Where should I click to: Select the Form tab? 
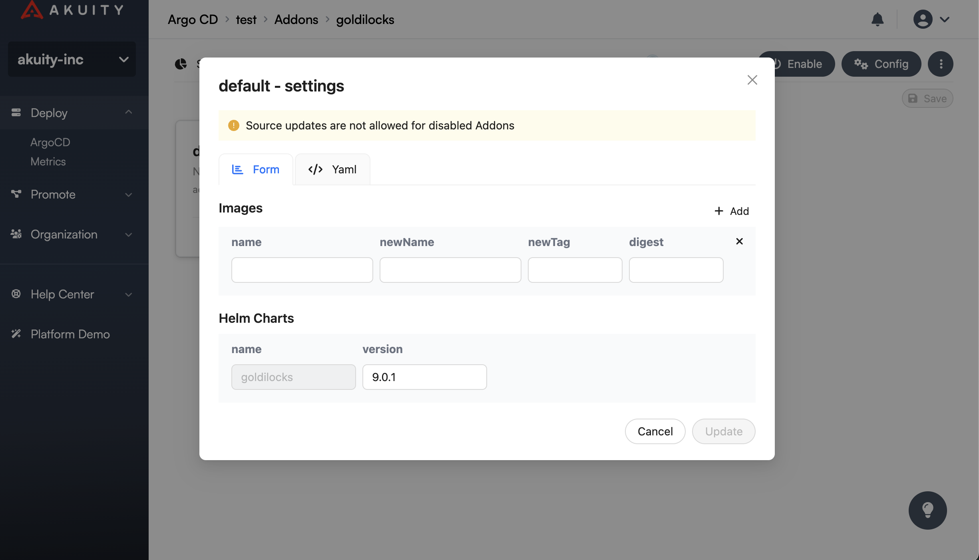[x=256, y=169]
